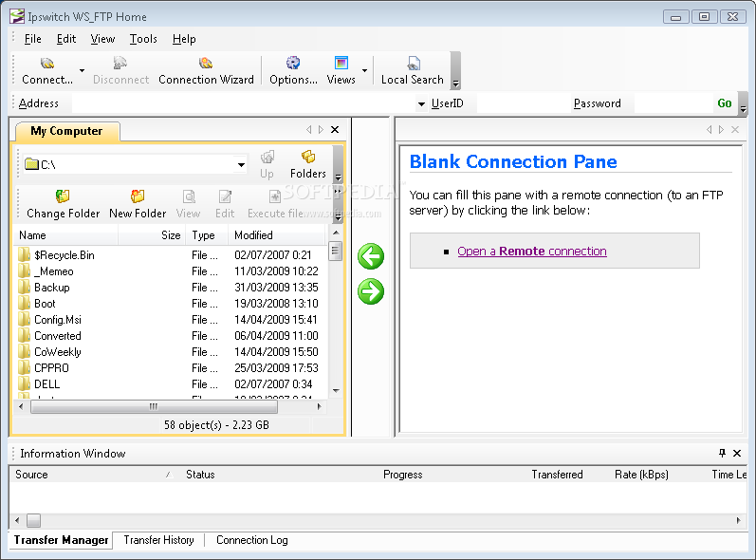Click the Address input field
Viewport: 756px width, 560px height.
point(244,103)
